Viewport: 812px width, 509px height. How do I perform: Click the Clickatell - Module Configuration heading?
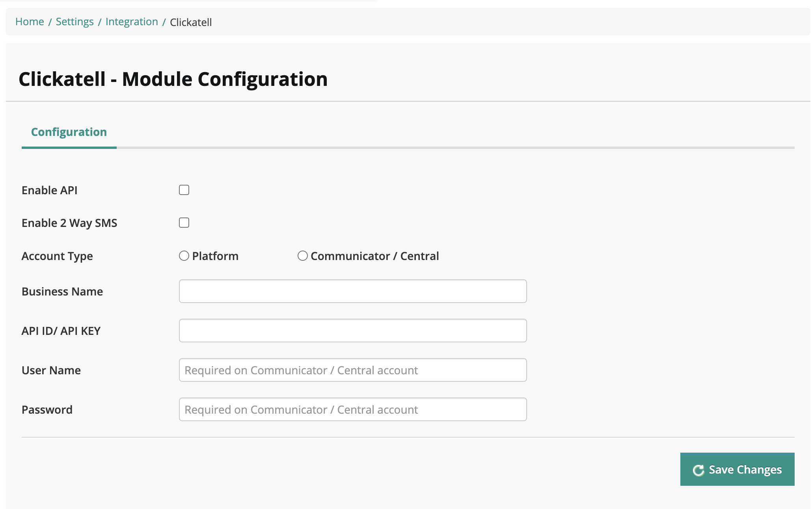click(173, 79)
